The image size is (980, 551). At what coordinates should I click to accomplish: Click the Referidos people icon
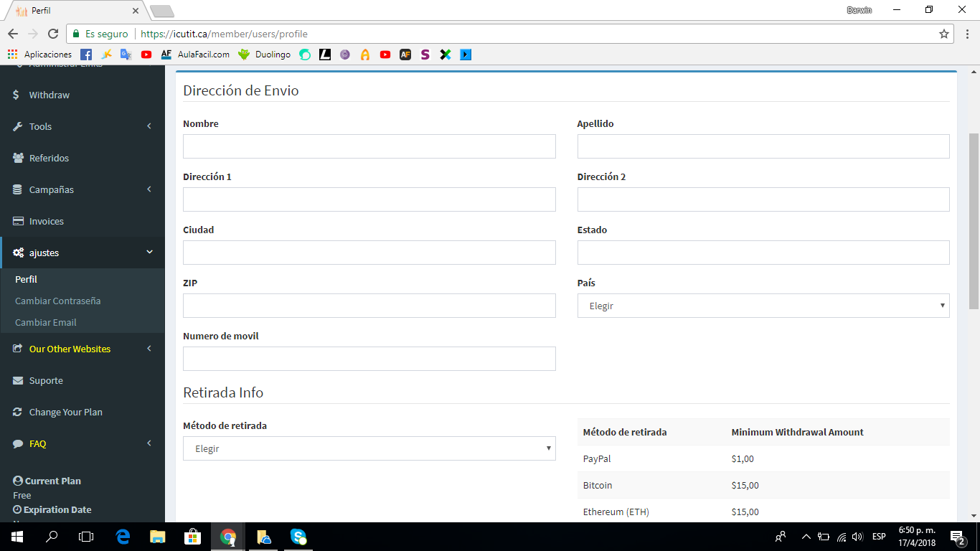(17, 158)
